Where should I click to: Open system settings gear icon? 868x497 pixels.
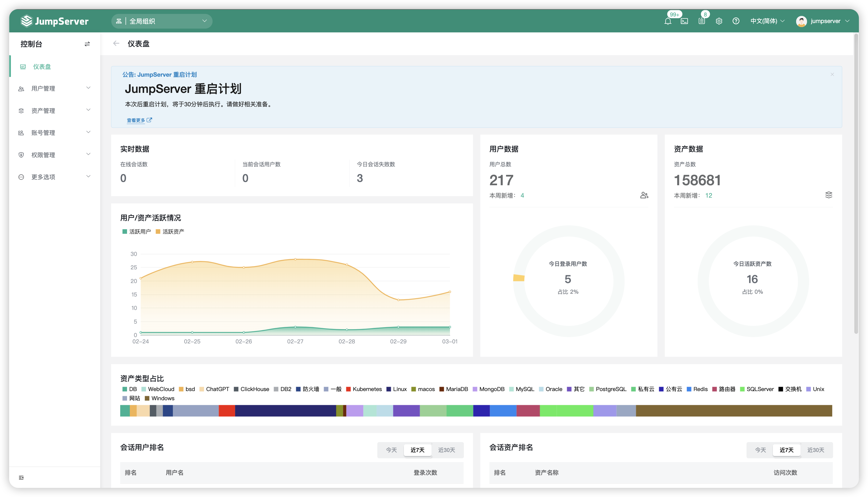719,21
